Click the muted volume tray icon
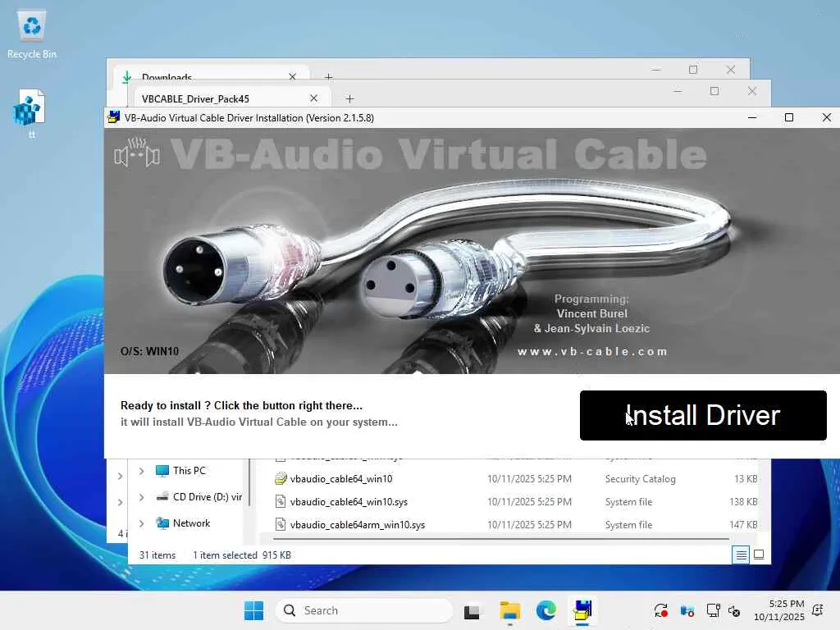 [x=734, y=610]
